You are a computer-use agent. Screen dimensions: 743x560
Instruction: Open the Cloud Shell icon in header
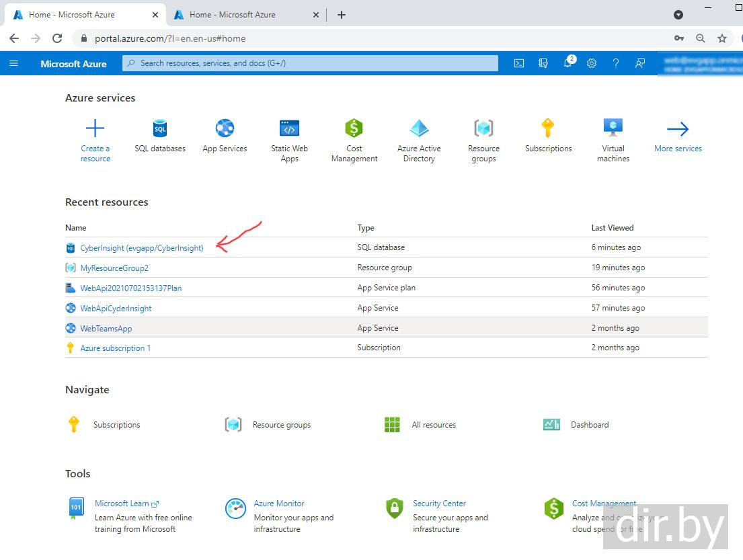[519, 63]
